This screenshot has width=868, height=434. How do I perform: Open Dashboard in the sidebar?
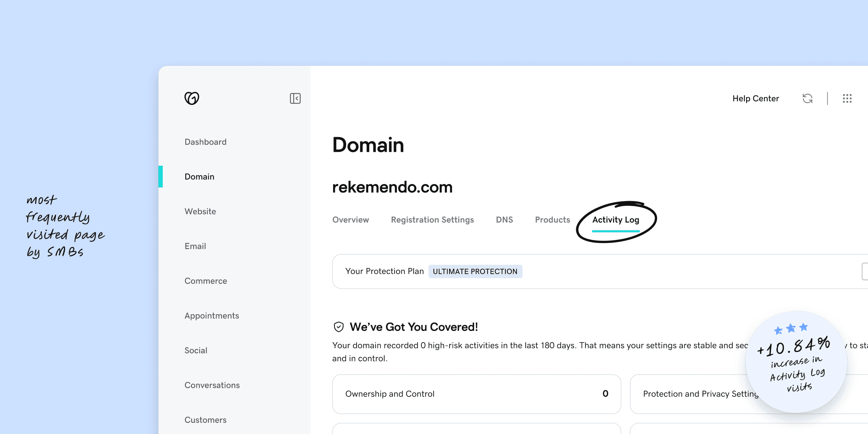point(205,142)
